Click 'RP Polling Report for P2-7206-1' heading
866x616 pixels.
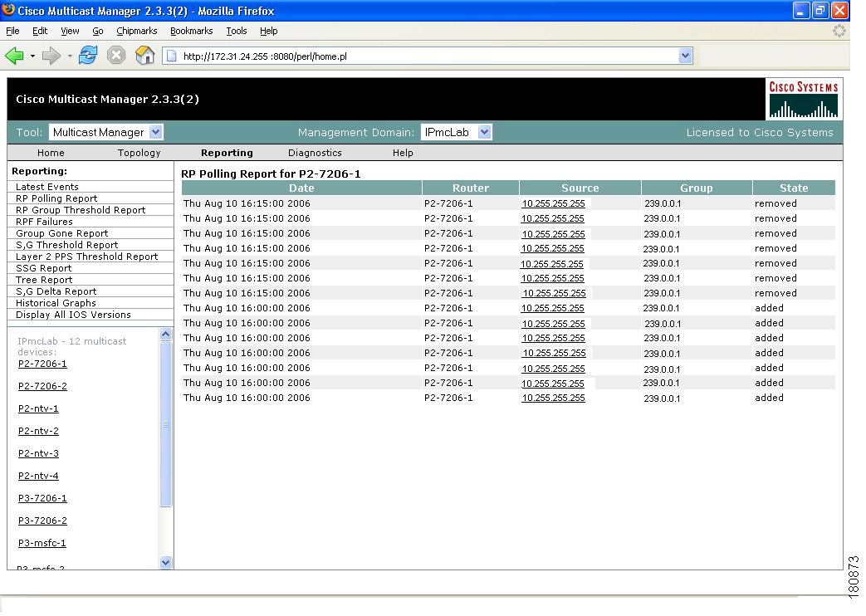coord(271,174)
